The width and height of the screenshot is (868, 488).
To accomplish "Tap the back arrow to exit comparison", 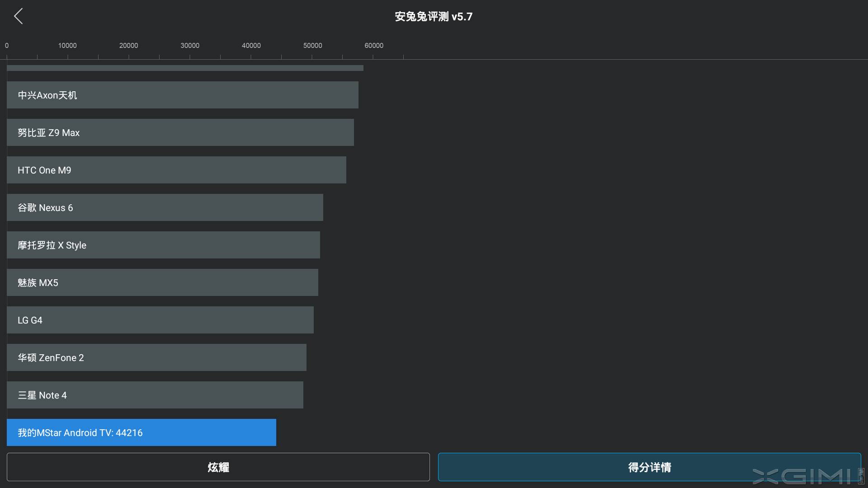I will [x=19, y=16].
